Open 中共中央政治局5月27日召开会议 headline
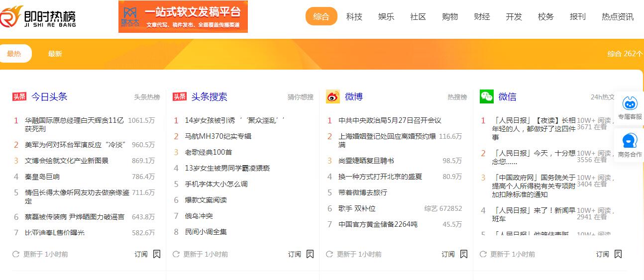This screenshot has height=280, width=644. (390, 120)
